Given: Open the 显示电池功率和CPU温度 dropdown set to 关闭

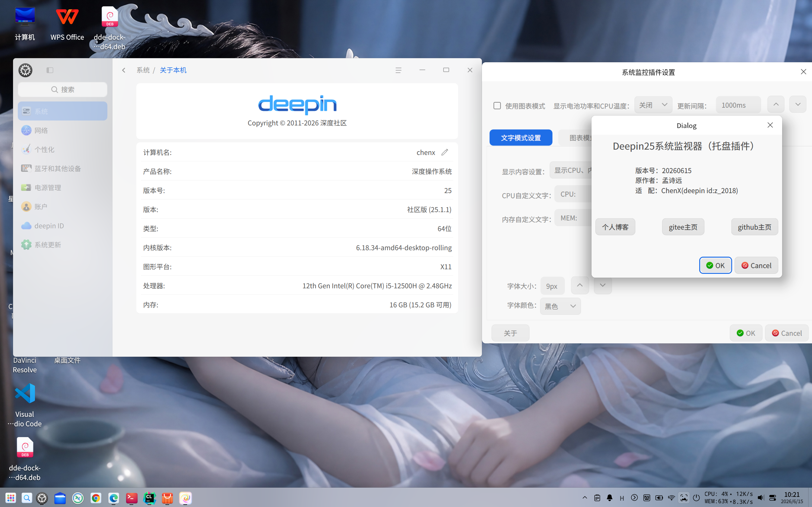Looking at the screenshot, I should [x=653, y=105].
